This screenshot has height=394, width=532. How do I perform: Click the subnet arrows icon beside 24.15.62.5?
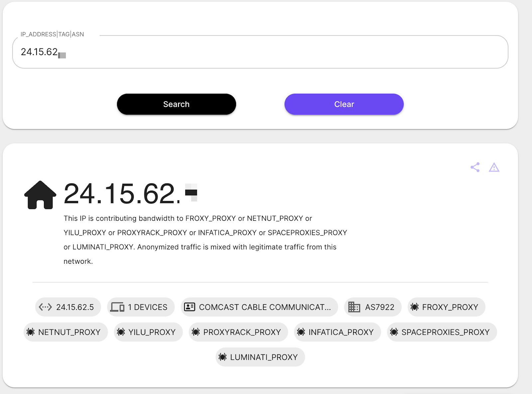click(x=45, y=307)
